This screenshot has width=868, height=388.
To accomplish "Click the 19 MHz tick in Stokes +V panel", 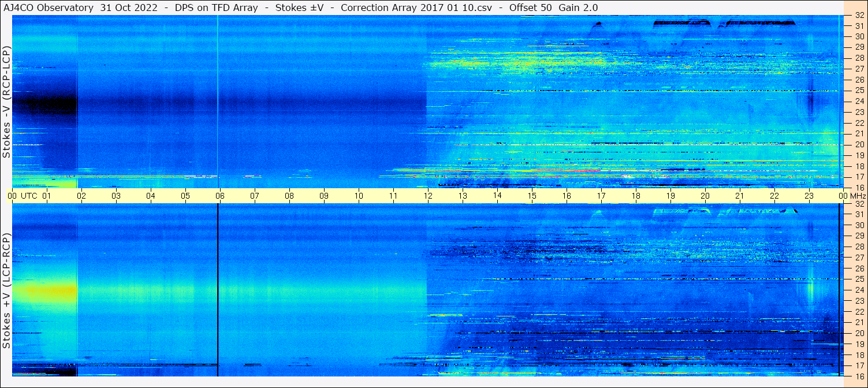I will 859,344.
